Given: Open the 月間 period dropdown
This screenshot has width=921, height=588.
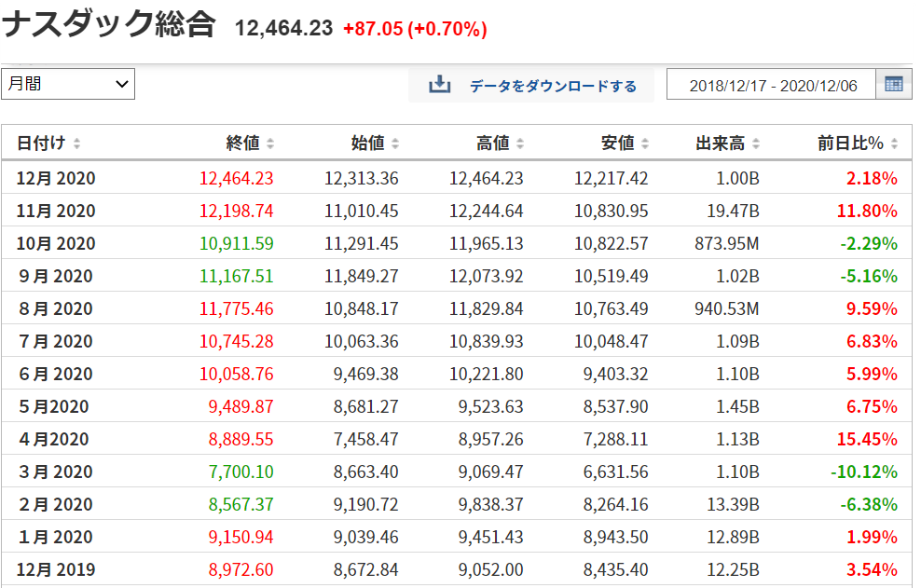Looking at the screenshot, I should tap(68, 84).
